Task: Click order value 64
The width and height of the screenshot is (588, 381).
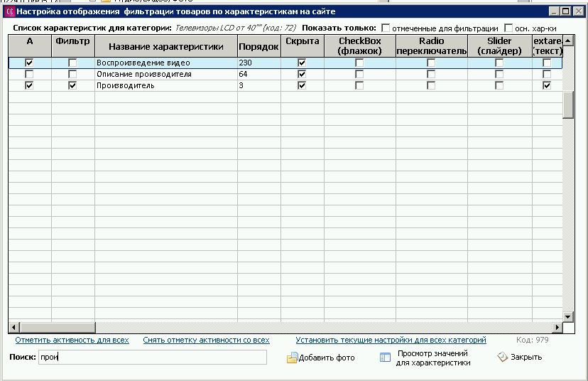Action: (x=243, y=75)
